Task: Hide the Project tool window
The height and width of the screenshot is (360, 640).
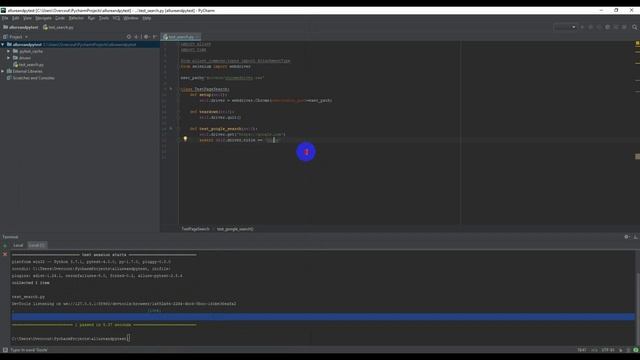Action: (154, 37)
